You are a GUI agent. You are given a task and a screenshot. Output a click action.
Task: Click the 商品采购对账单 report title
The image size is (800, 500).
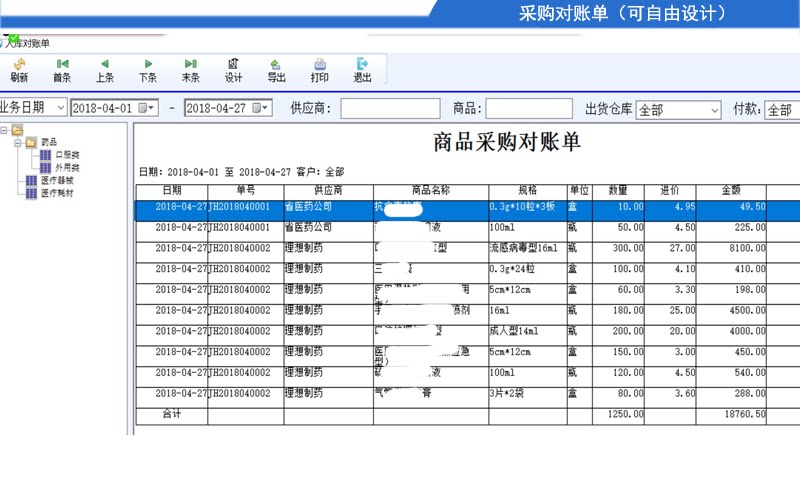tap(507, 142)
